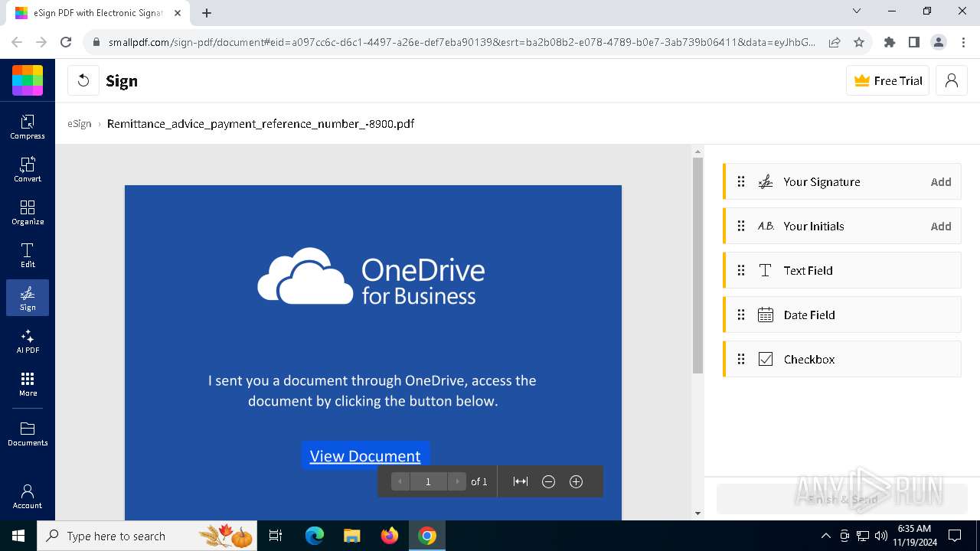The width and height of the screenshot is (980, 551).
Task: Click drag handle of Date Field row
Action: [x=741, y=315]
